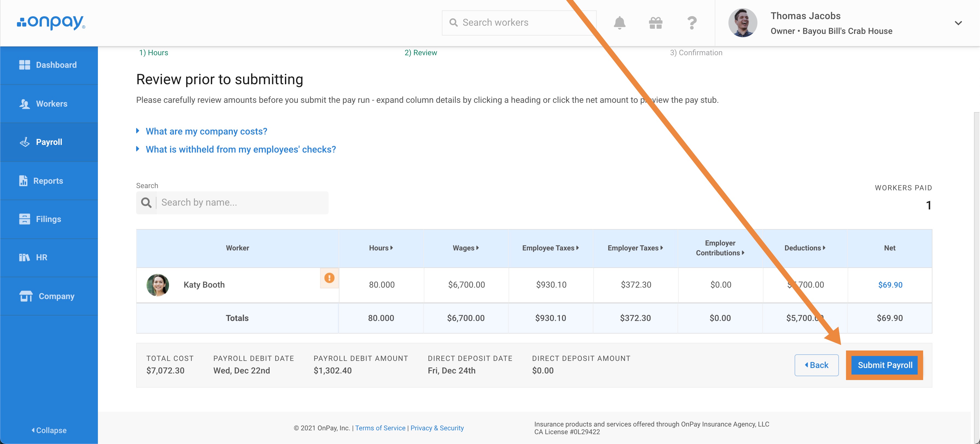Click the Totals $372.30 employer taxes cell

635,318
